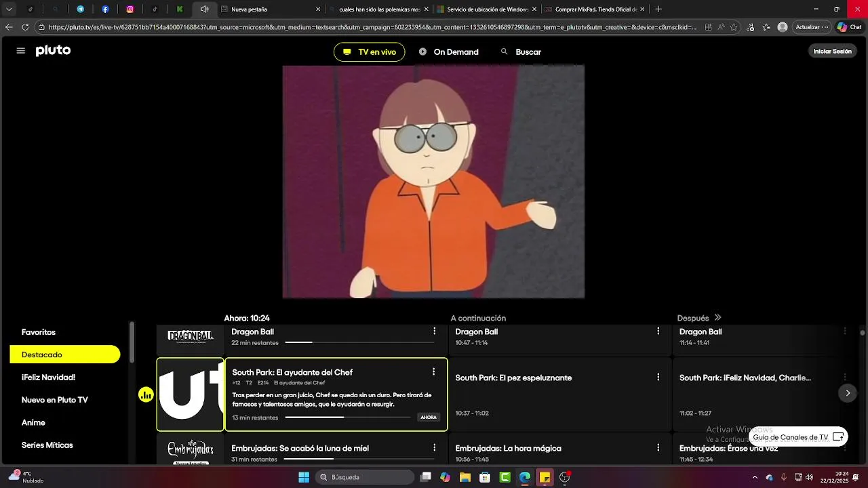Open the On Demand section
The height and width of the screenshot is (488, 868).
click(449, 52)
